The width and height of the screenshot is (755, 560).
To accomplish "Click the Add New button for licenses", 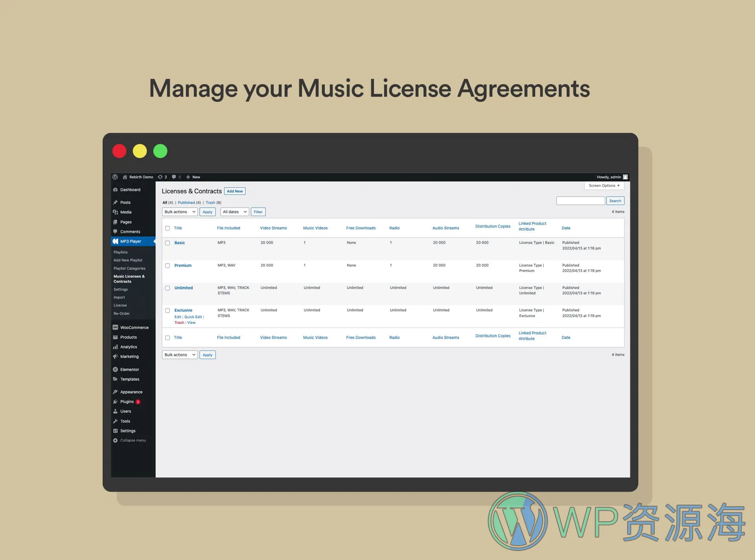I will pyautogui.click(x=234, y=191).
